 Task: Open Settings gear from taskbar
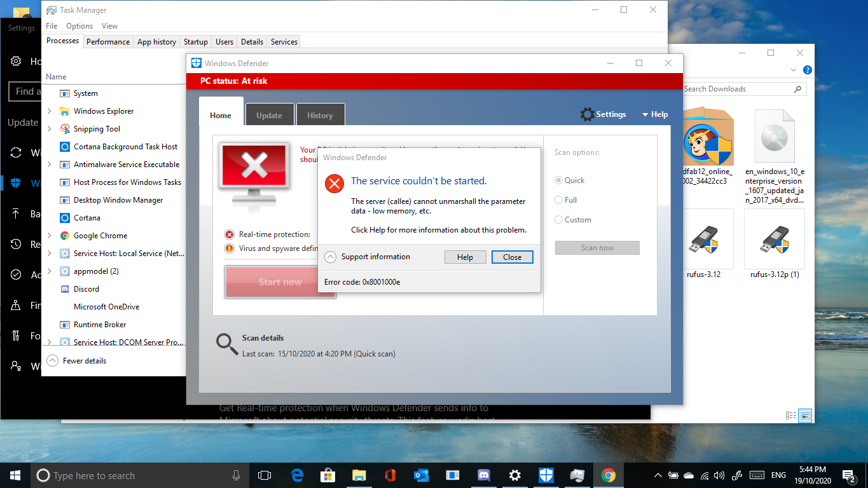click(515, 475)
